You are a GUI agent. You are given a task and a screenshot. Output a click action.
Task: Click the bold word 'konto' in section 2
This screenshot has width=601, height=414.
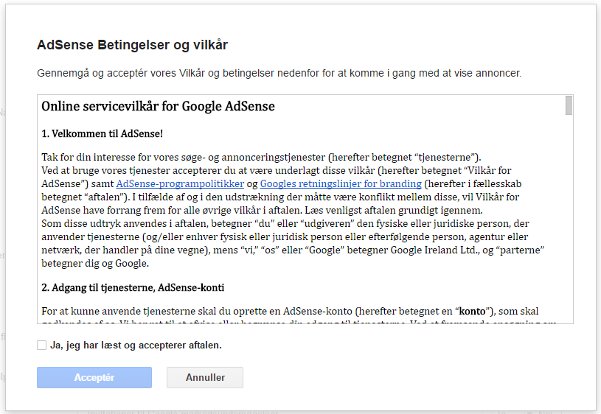pos(472,311)
